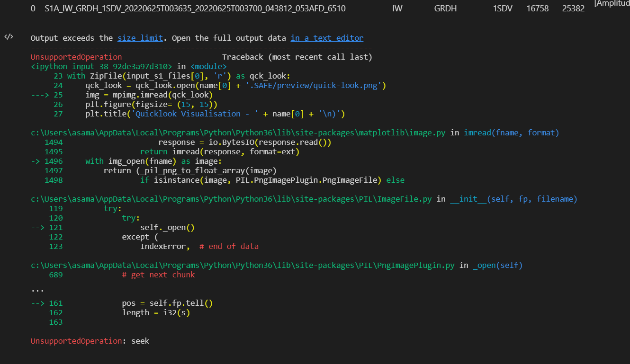Image resolution: width=630 pixels, height=364 pixels.
Task: Click the truncated output '...' ellipsis
Action: tap(37, 290)
